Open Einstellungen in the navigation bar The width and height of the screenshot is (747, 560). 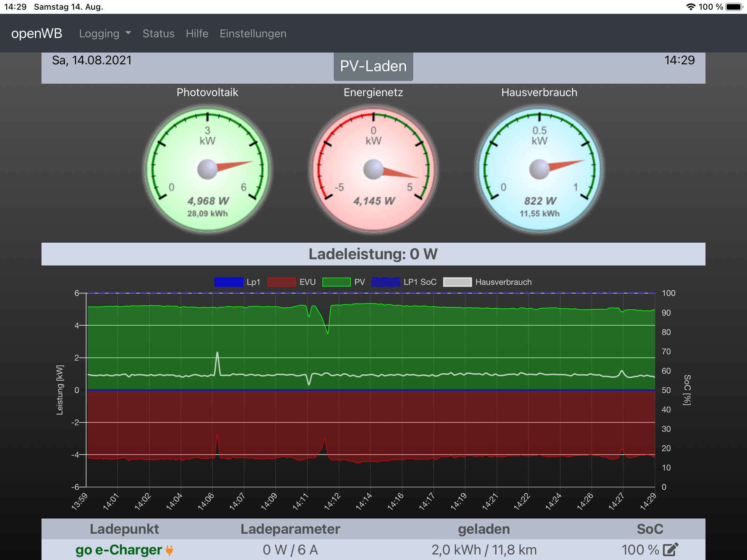click(253, 34)
